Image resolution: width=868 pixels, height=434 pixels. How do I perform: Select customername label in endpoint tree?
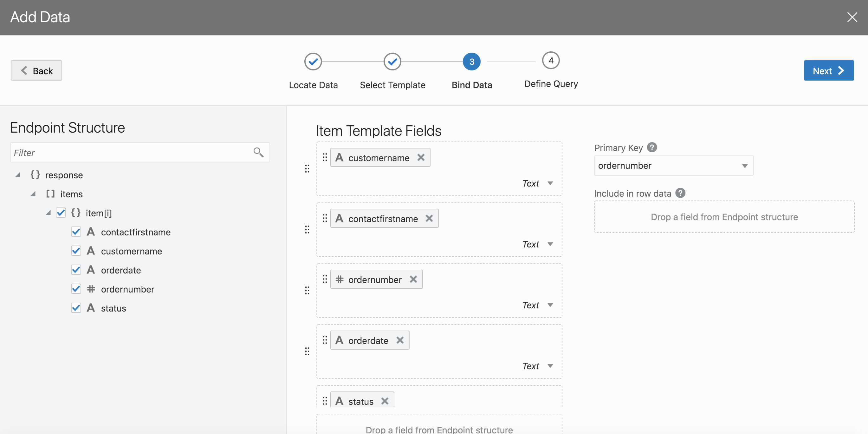[132, 251]
